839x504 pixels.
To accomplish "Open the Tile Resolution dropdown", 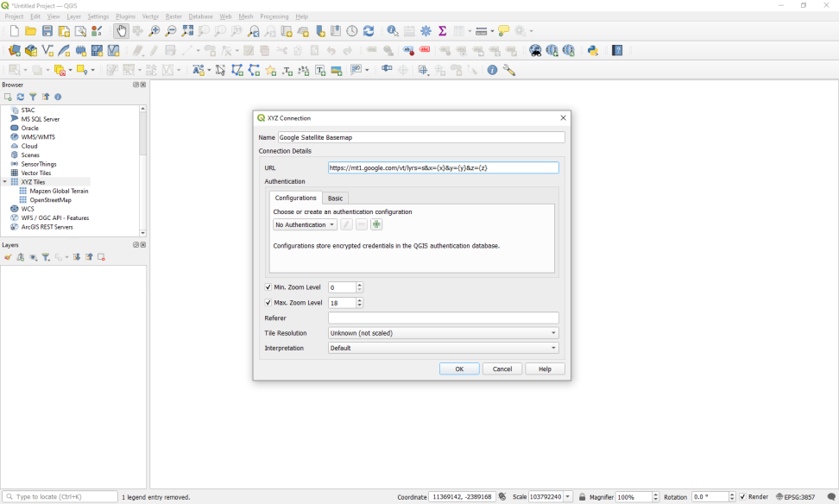I will [x=444, y=333].
